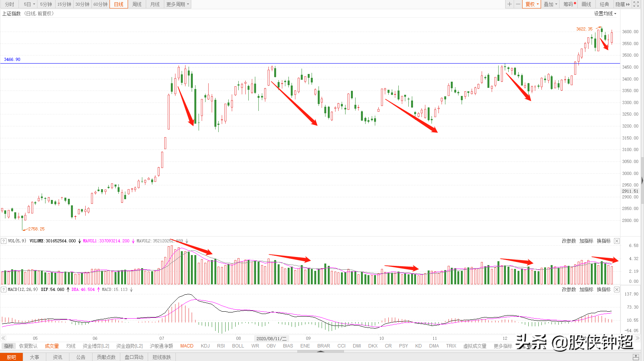644x361 pixels.
Task: Select the 虚拟成交量 indicator
Action: click(x=475, y=346)
